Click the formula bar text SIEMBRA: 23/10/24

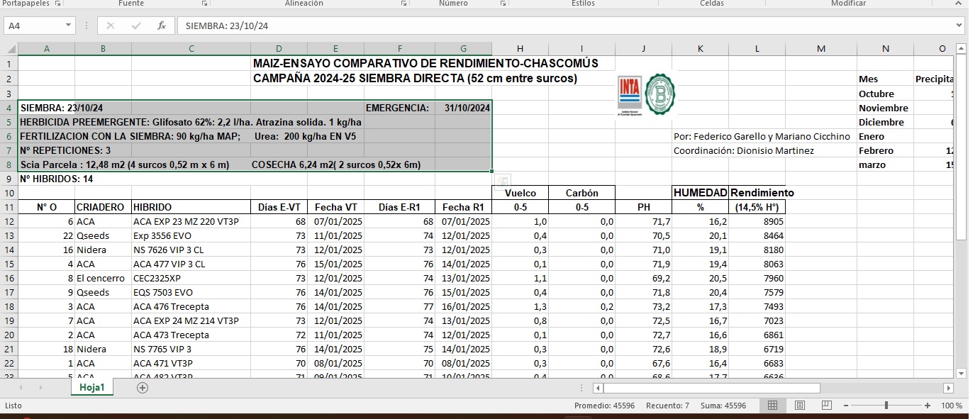[x=227, y=26]
